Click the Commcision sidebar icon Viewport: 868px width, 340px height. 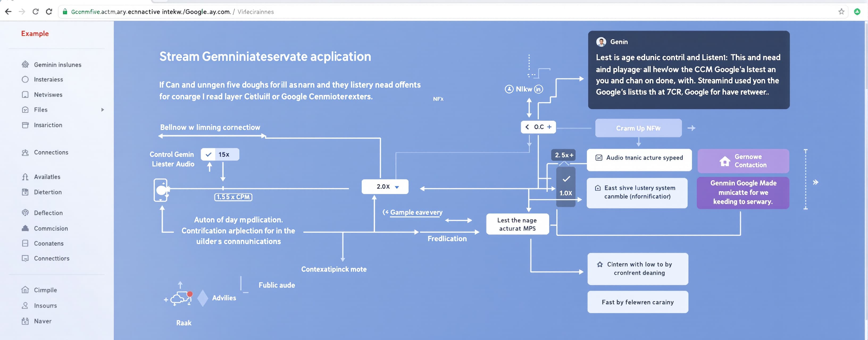tap(25, 228)
